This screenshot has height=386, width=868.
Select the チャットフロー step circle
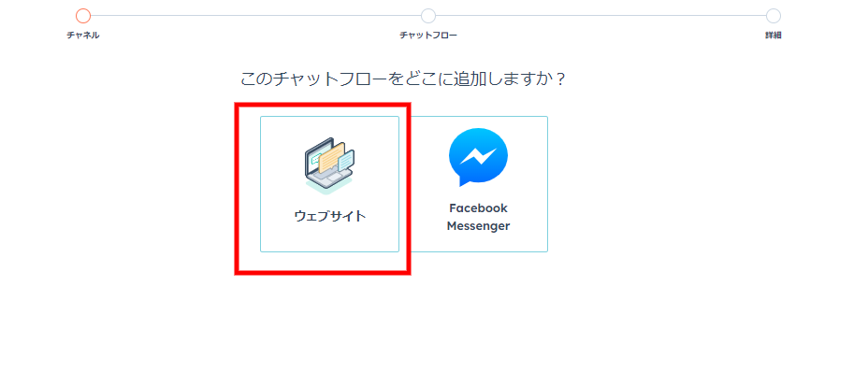[x=427, y=16]
